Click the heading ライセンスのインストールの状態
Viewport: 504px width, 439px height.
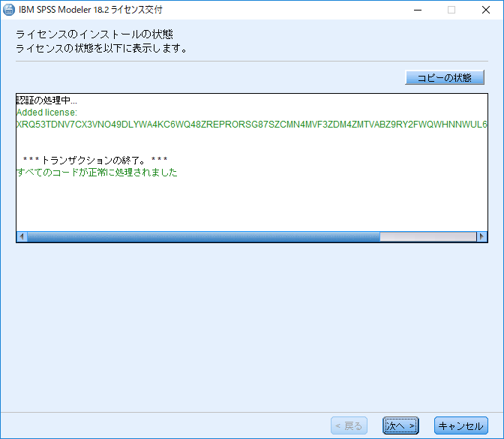(x=94, y=34)
